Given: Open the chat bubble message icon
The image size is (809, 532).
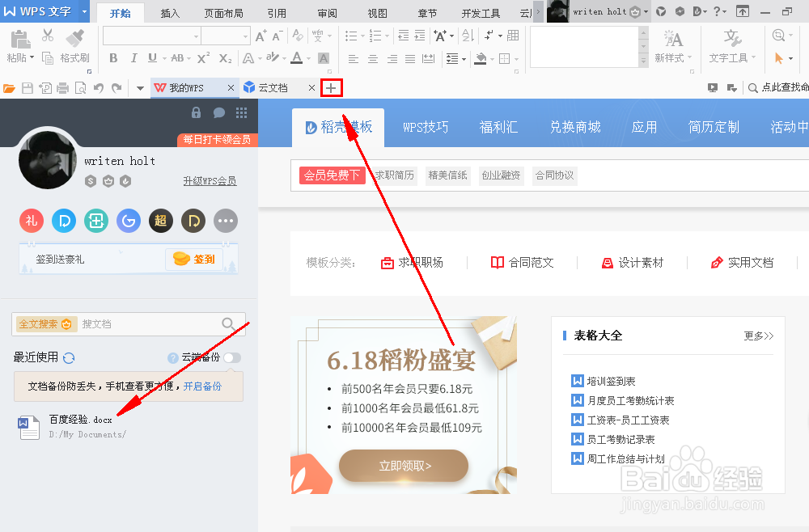Looking at the screenshot, I should 218,112.
